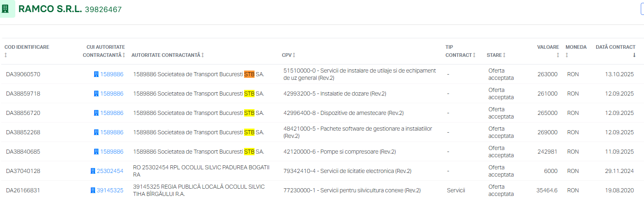Viewport: 644px width, 206px height.
Task: Sort by Dată Contract arrow
Action: [x=634, y=55]
